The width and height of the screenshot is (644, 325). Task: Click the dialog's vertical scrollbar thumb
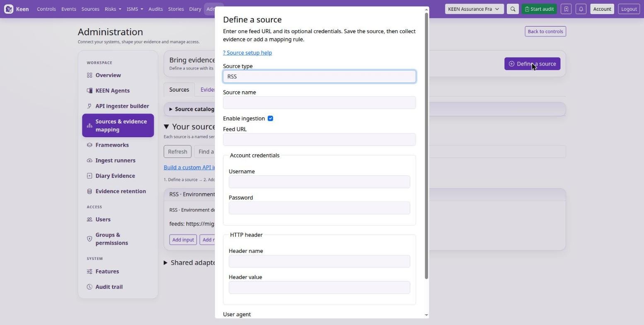[426, 146]
